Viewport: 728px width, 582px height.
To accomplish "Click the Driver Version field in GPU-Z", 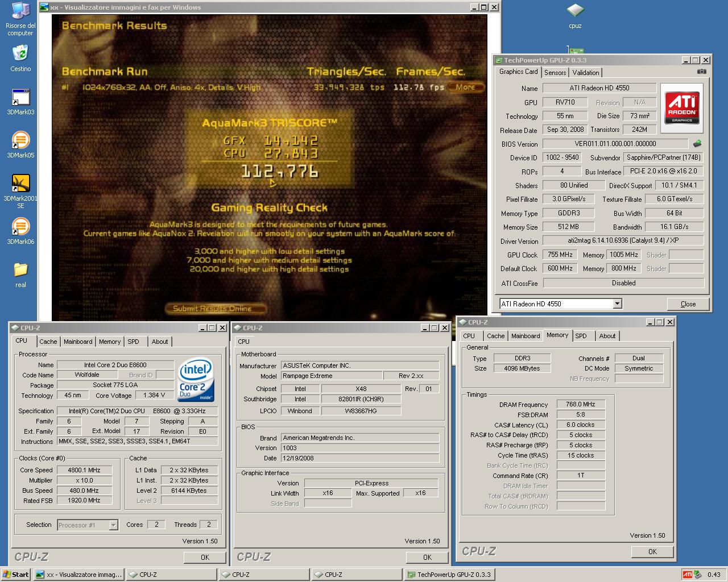I will pyautogui.click(x=623, y=241).
